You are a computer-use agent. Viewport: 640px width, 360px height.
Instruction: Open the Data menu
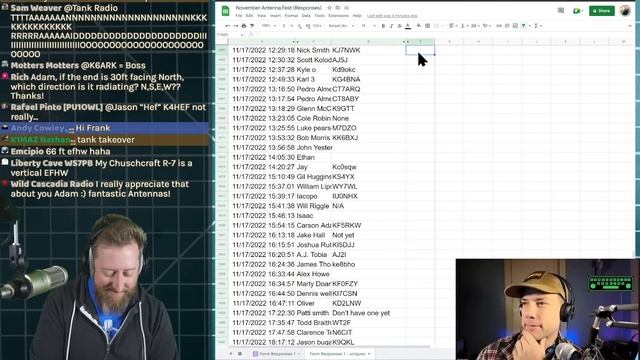pyautogui.click(x=306, y=16)
